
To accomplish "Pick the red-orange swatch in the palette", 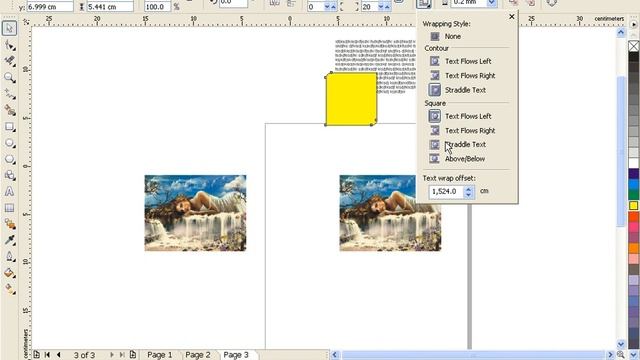I will point(633,216).
